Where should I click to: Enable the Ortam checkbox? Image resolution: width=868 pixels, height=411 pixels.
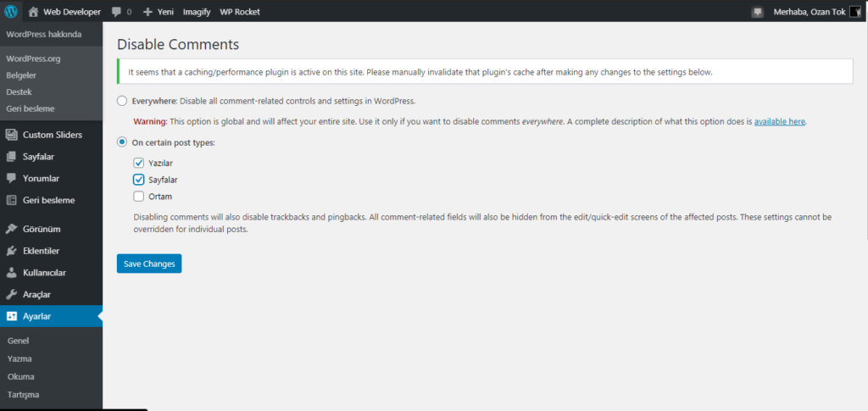click(x=138, y=197)
